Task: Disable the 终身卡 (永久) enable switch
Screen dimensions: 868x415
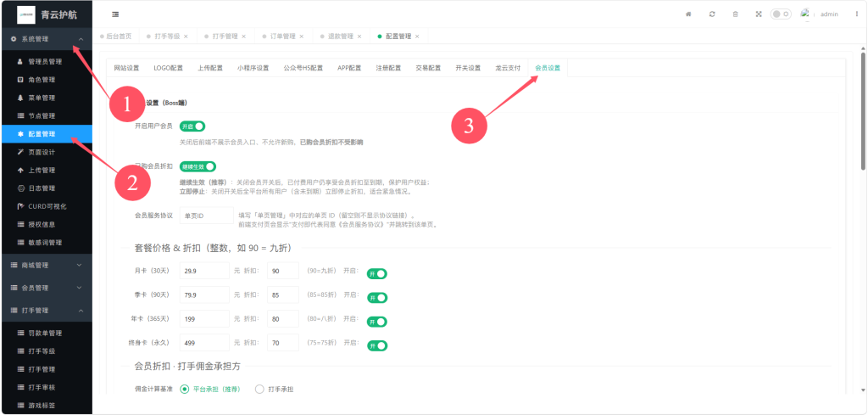Action: click(x=377, y=346)
